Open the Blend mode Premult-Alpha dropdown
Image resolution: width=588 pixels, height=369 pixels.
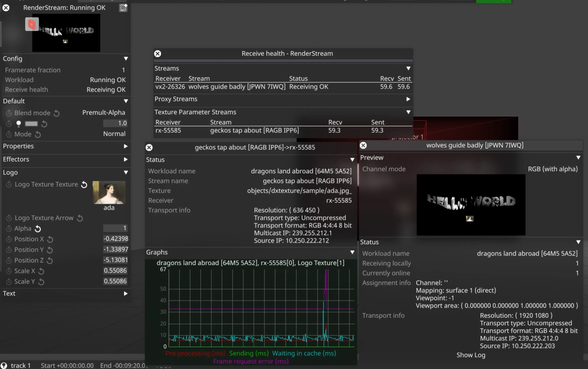pyautogui.click(x=104, y=112)
